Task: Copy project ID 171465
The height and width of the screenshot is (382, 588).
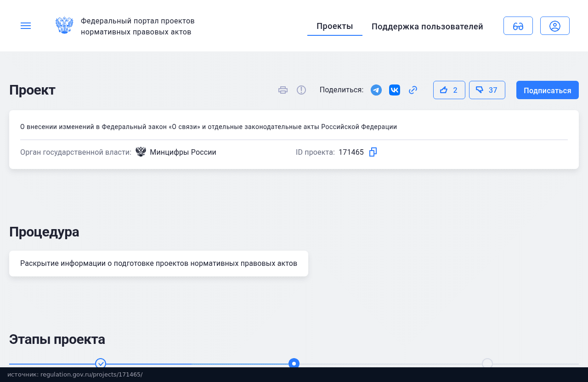Action: (373, 152)
